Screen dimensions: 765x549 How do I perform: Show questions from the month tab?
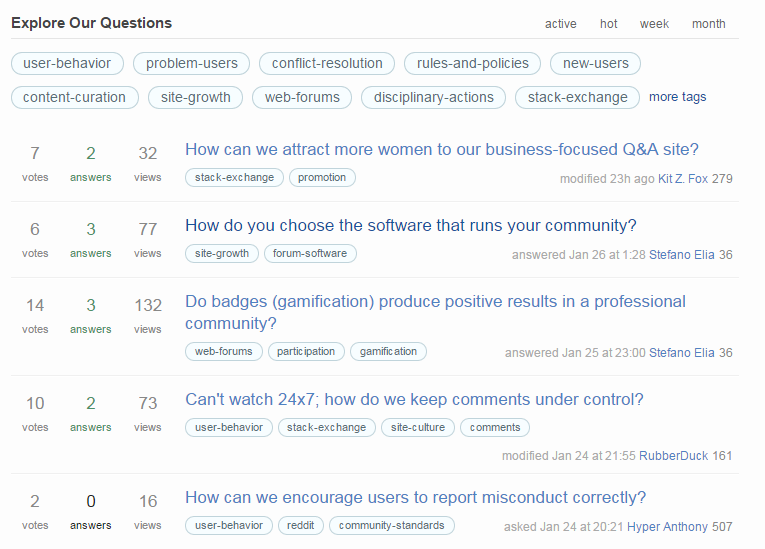708,24
